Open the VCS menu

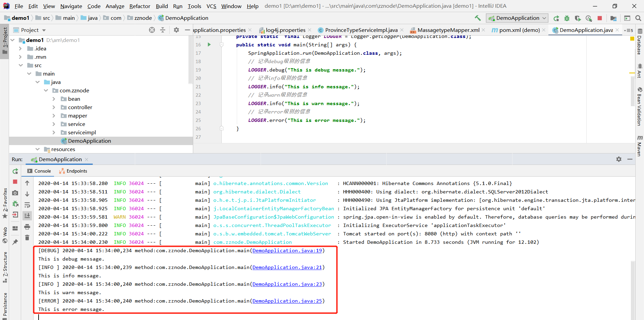211,6
